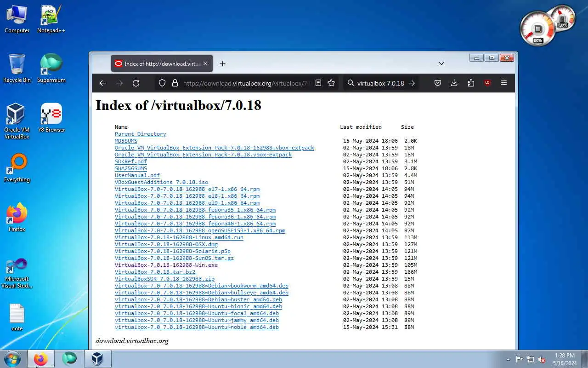Viewport: 588px width, 368px height.
Task: Download the openSUSE153 rpm package
Action: pos(200,230)
